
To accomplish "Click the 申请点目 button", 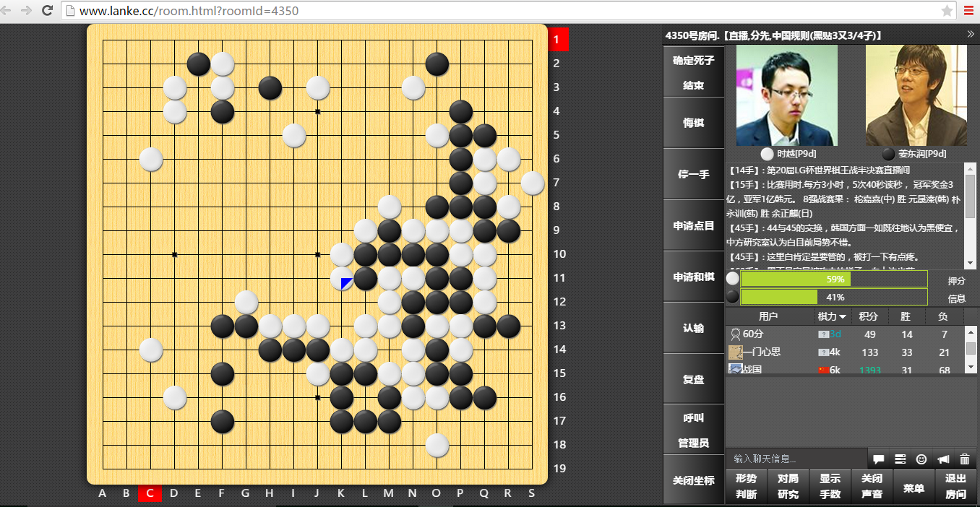I will (x=694, y=225).
